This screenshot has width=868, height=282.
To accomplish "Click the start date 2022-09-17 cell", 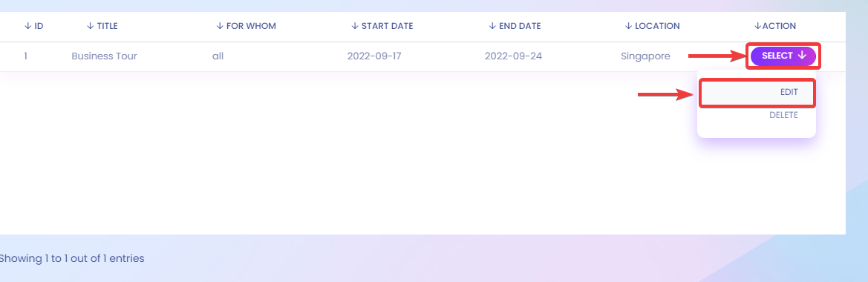I will coord(374,56).
